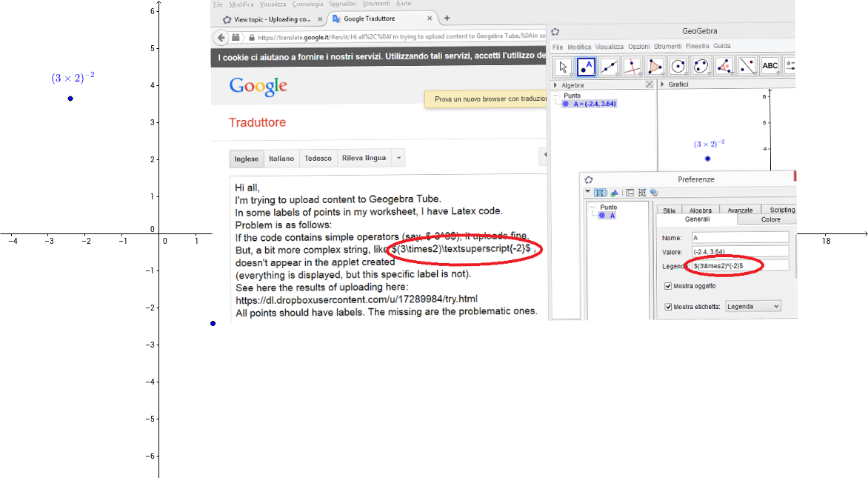Viewport: 868px width, 478px height.
Task: Open GeoGebra Modifica menu
Action: point(579,47)
